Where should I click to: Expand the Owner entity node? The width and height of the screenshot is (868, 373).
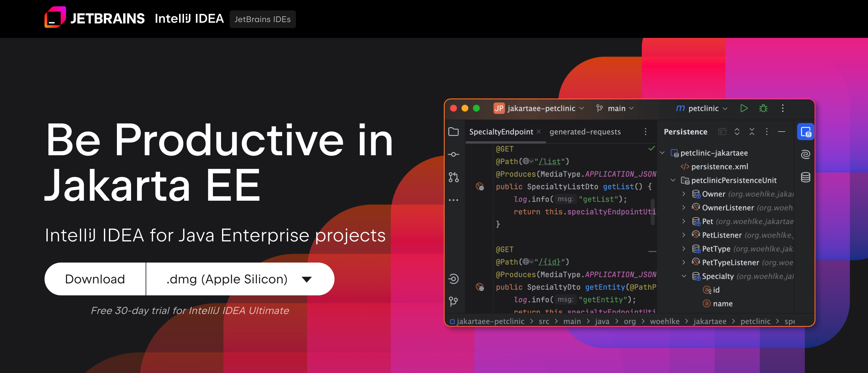pos(684,194)
